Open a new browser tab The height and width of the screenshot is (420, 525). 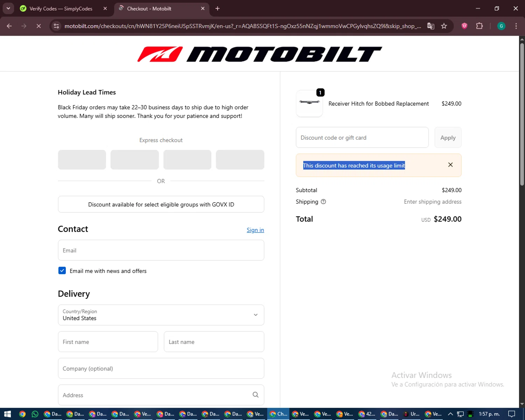point(217,8)
